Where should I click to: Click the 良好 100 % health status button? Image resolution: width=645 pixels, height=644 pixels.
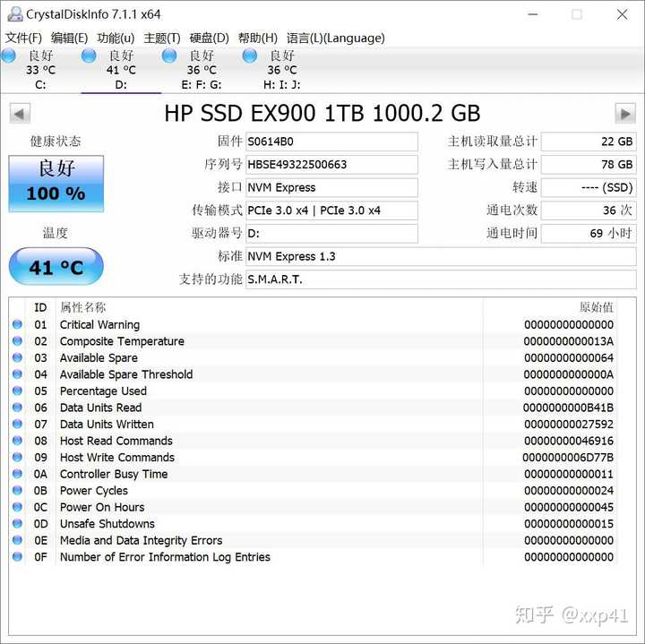[x=56, y=184]
